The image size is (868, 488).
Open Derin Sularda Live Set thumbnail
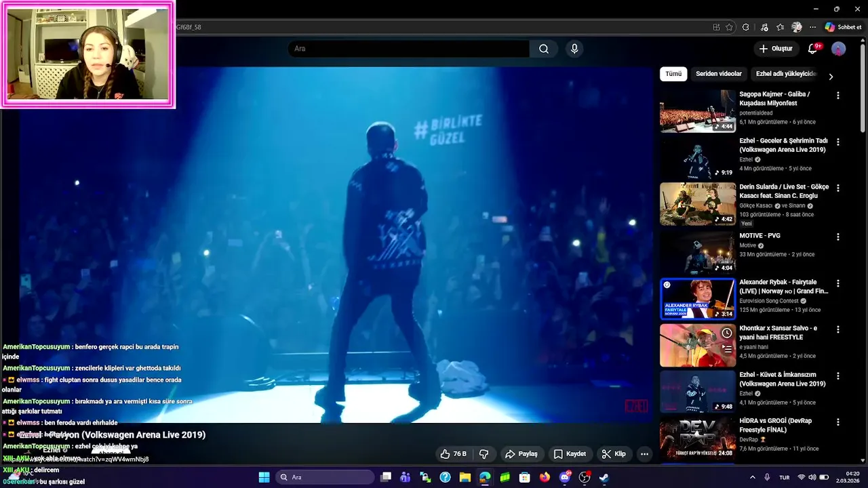coord(698,204)
